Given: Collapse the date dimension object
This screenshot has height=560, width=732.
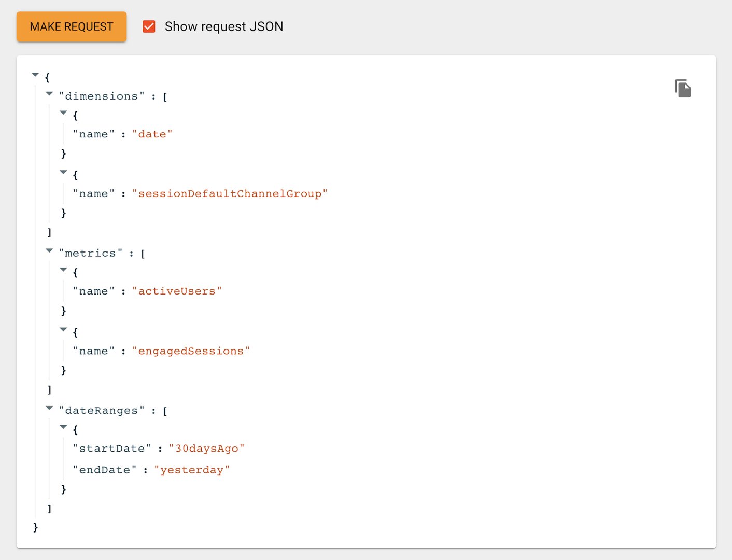Looking at the screenshot, I should (x=63, y=113).
